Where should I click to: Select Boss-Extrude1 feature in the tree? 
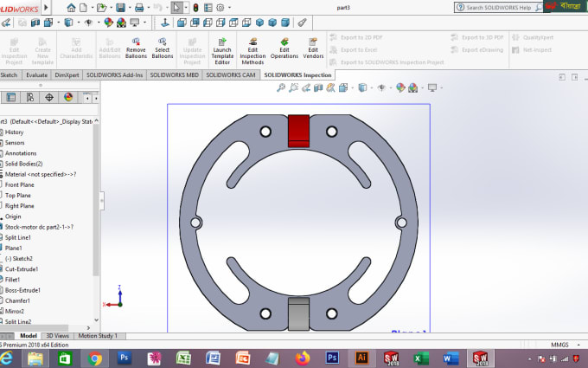(22, 290)
